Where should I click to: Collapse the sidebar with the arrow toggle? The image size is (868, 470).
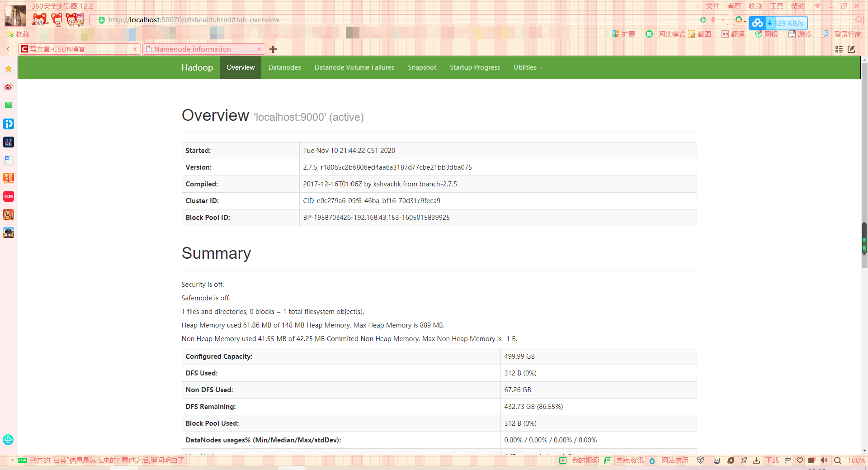[x=9, y=49]
